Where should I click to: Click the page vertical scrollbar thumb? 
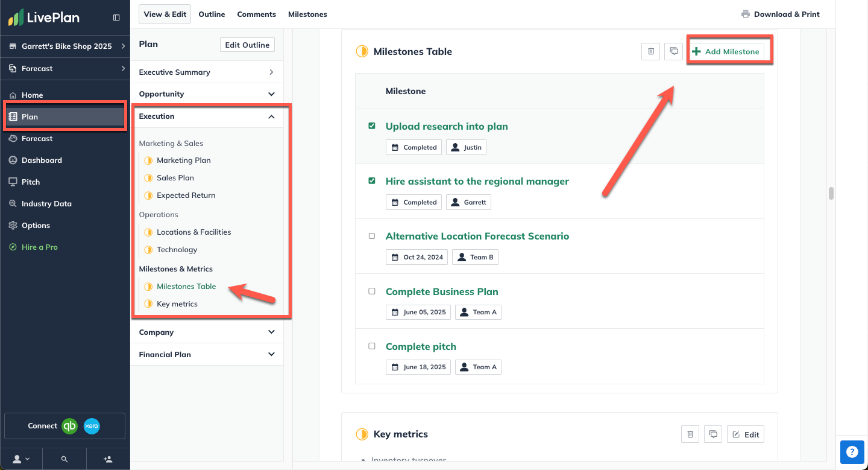point(831,193)
